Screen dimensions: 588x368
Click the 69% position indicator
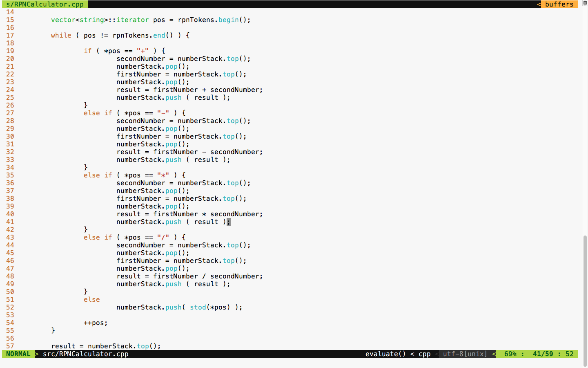point(510,354)
